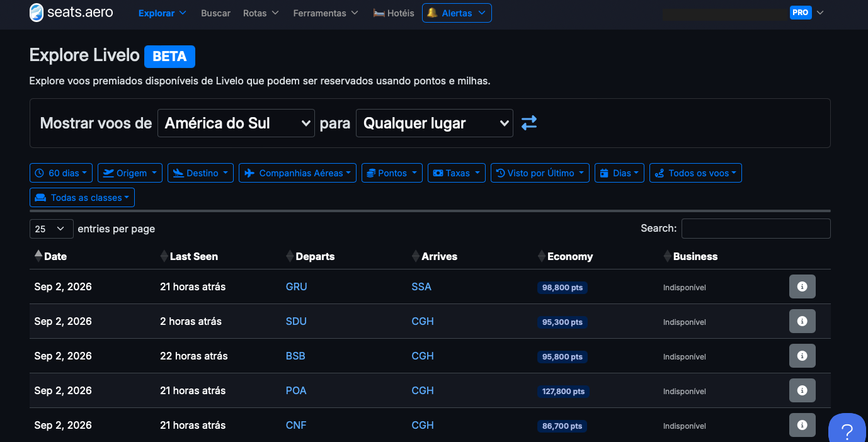868x442 pixels.
Task: Sort by Business column
Action: [x=691, y=256]
